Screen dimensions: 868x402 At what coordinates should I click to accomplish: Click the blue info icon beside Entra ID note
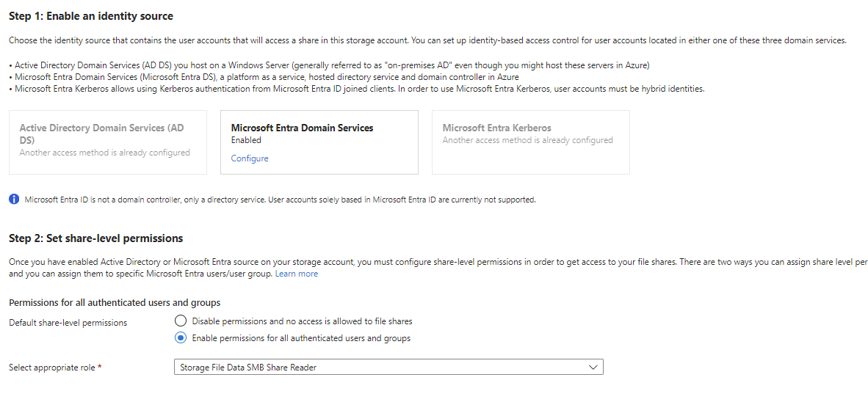click(15, 200)
